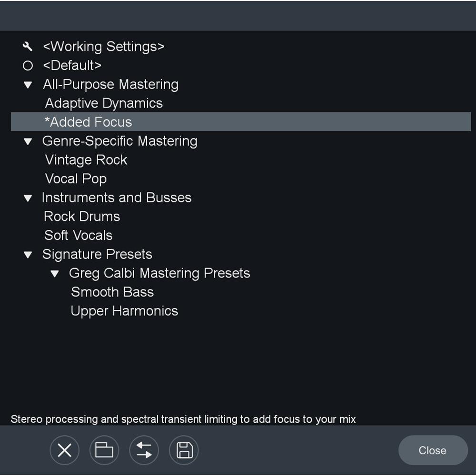
Task: Select the Vocal Pop preset
Action: click(76, 178)
